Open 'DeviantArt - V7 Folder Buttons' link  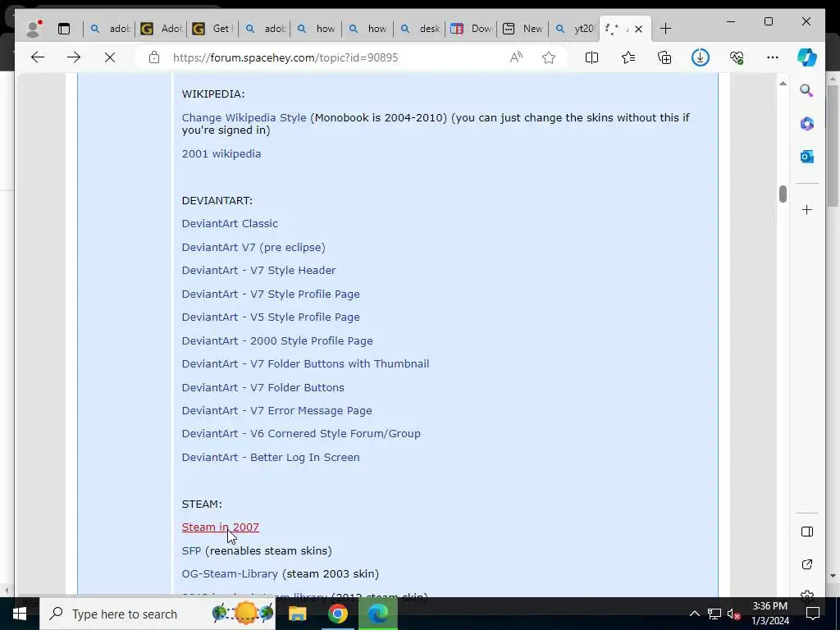[263, 387]
